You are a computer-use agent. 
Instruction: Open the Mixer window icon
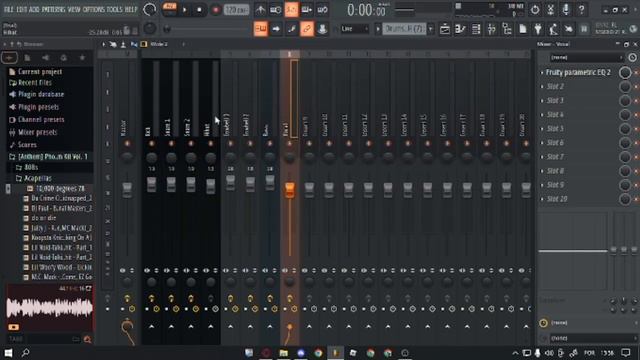click(x=491, y=29)
